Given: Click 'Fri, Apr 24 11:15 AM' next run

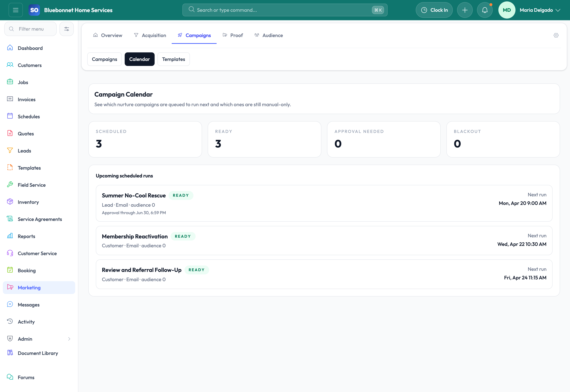Looking at the screenshot, I should (x=525, y=278).
